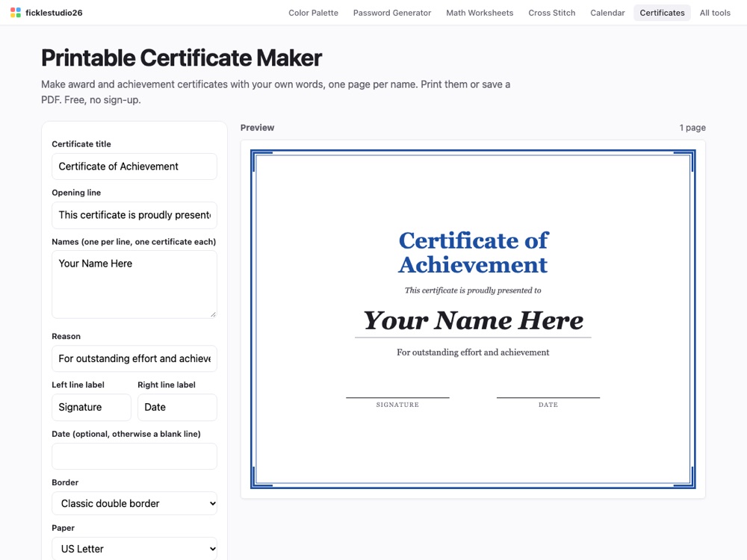Click the empty Date optional field
The width and height of the screenshot is (747, 560).
pos(134,456)
